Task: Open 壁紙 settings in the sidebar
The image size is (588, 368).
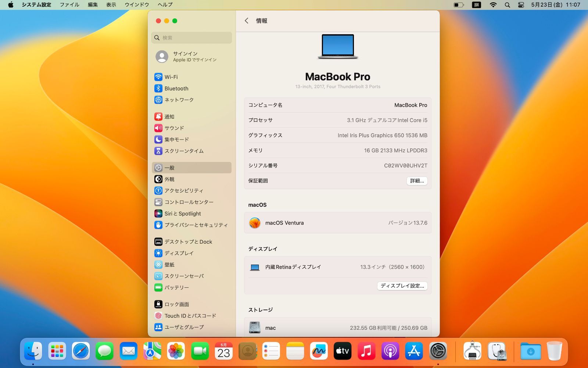Action: click(191, 265)
